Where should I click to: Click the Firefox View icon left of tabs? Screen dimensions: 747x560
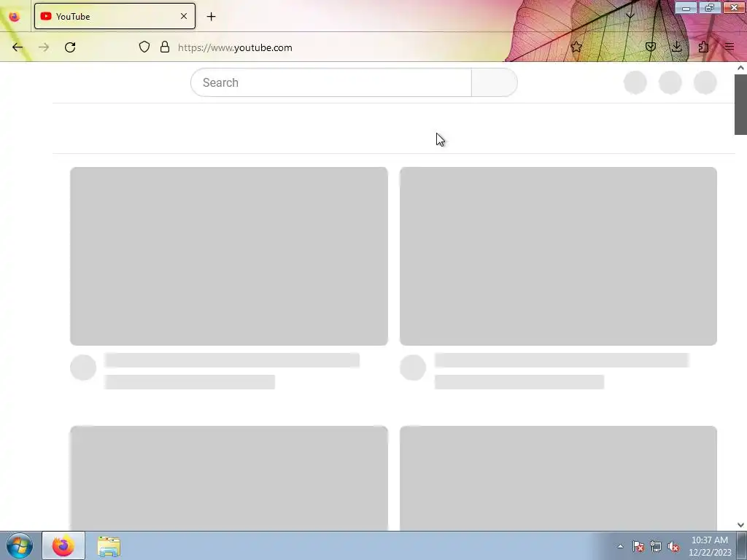(15, 17)
